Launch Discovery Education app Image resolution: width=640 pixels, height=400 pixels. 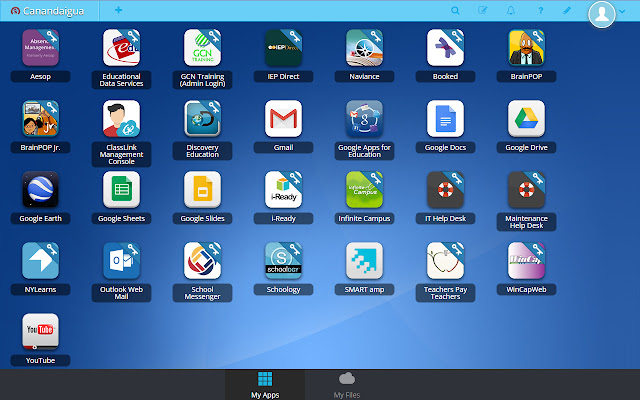(202, 118)
